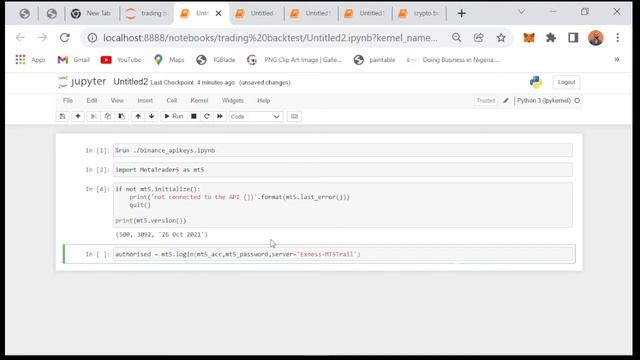Select the mt5.initialize() code cell
Screen dimensions: 640x360
click(x=343, y=205)
